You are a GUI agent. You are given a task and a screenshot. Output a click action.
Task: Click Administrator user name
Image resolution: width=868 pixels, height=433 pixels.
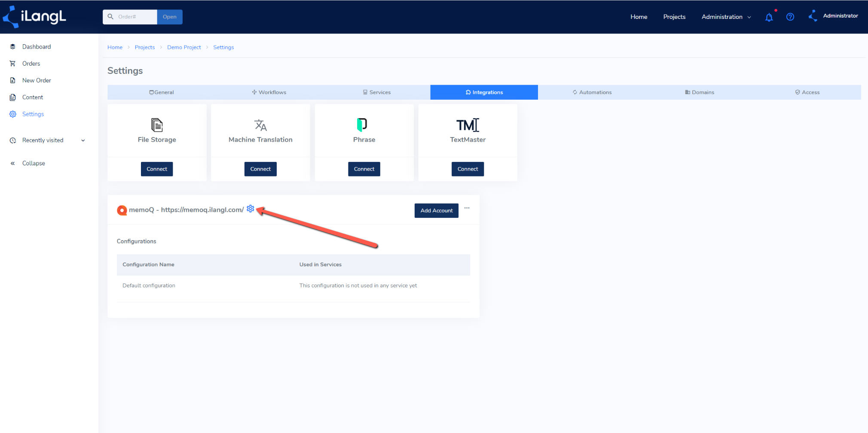click(840, 16)
